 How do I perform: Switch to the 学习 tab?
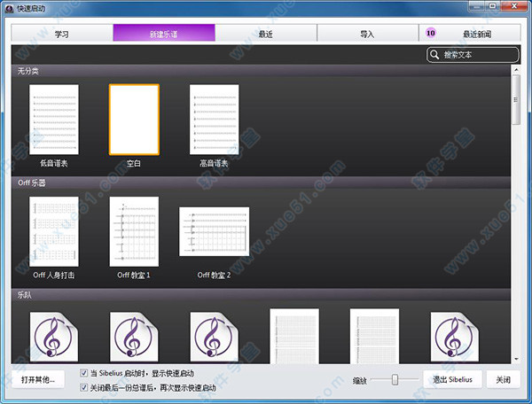(61, 34)
